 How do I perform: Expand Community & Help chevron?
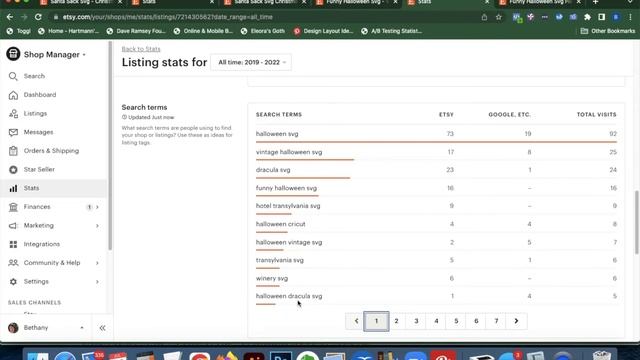(97, 263)
